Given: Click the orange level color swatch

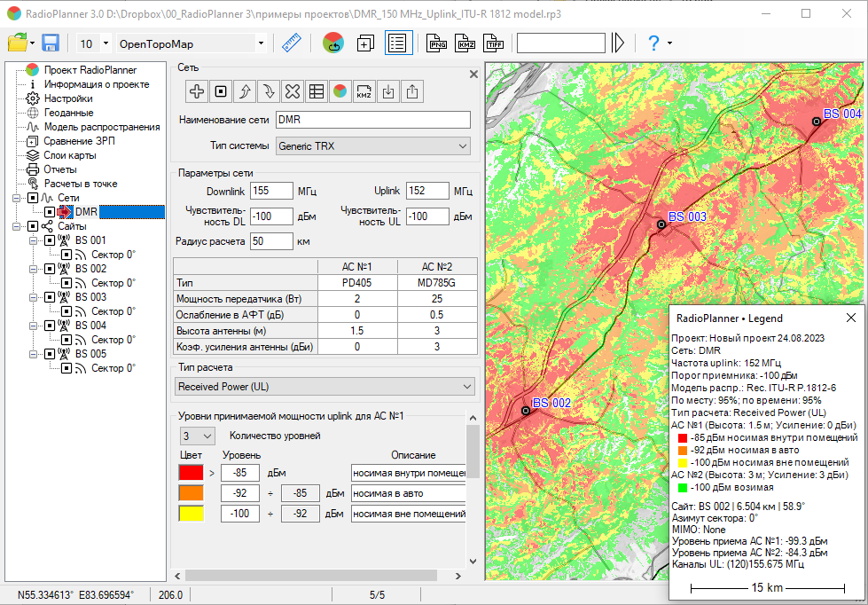Looking at the screenshot, I should click(x=191, y=493).
